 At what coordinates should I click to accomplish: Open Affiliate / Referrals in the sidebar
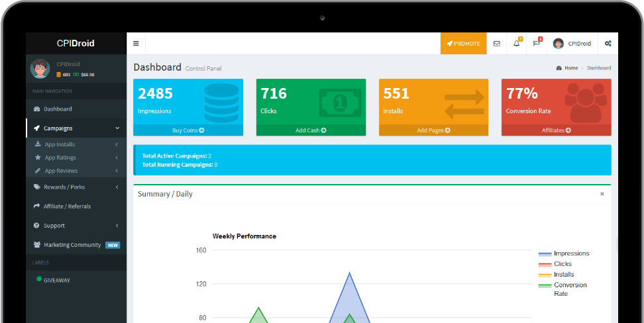(x=76, y=206)
